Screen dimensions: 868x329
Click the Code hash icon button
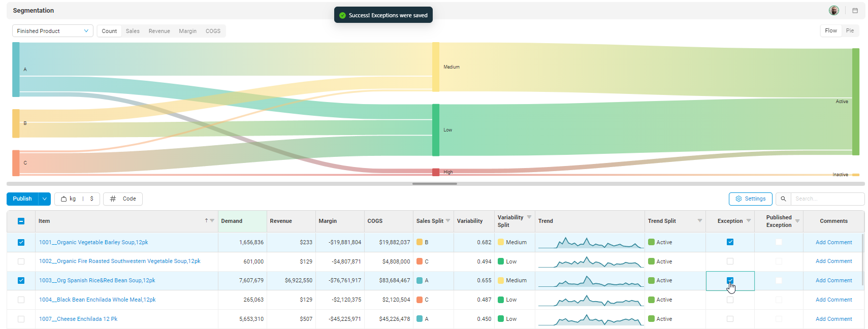click(123, 199)
